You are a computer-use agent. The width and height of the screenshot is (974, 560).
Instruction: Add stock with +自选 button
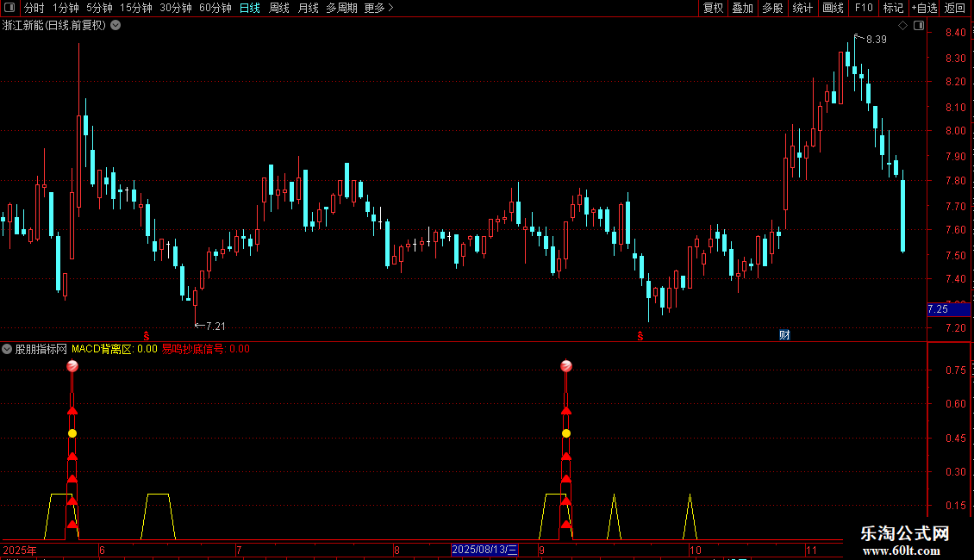click(x=924, y=8)
